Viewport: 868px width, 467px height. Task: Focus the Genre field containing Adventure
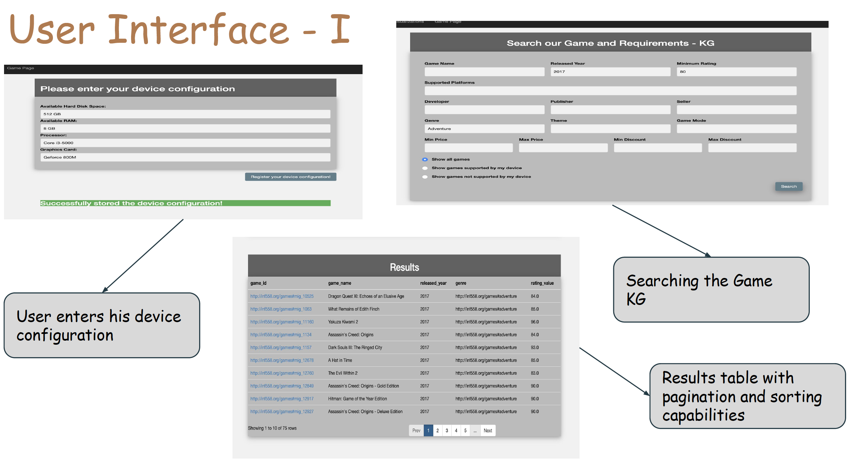tap(484, 129)
